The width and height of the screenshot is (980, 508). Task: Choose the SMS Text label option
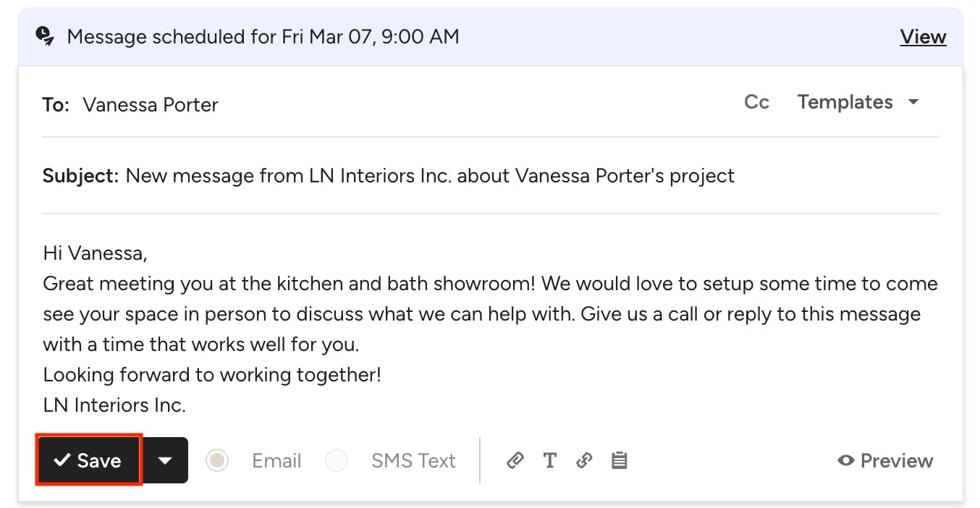point(413,460)
